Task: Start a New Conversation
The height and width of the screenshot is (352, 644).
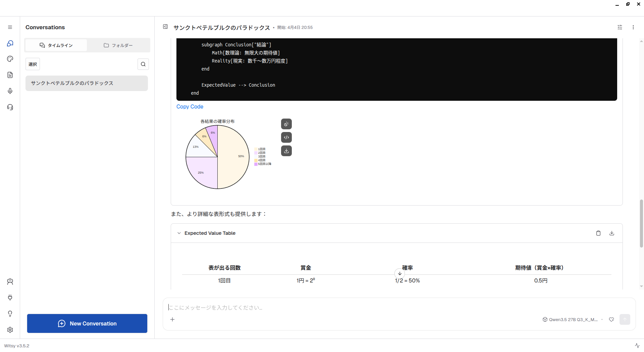Action: coord(87,323)
